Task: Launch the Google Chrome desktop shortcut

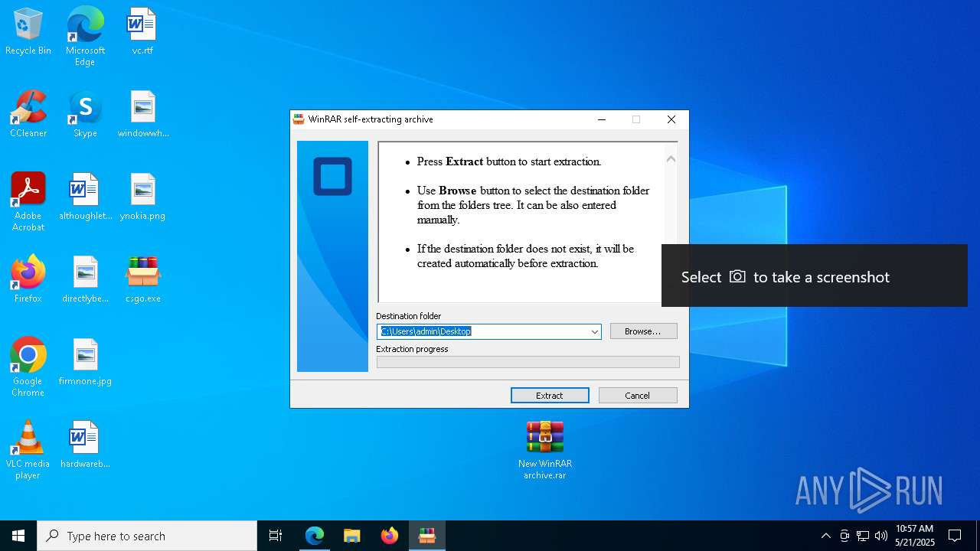Action: 28,367
